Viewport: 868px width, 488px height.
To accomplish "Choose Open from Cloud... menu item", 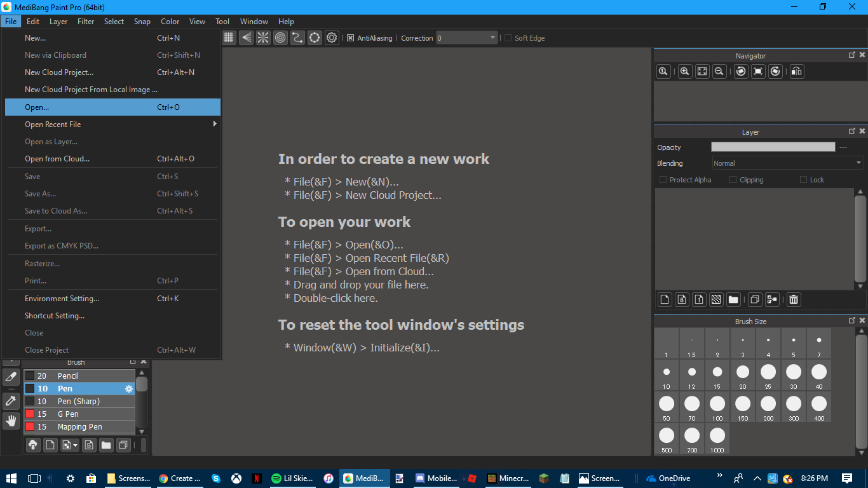I will [x=112, y=159].
